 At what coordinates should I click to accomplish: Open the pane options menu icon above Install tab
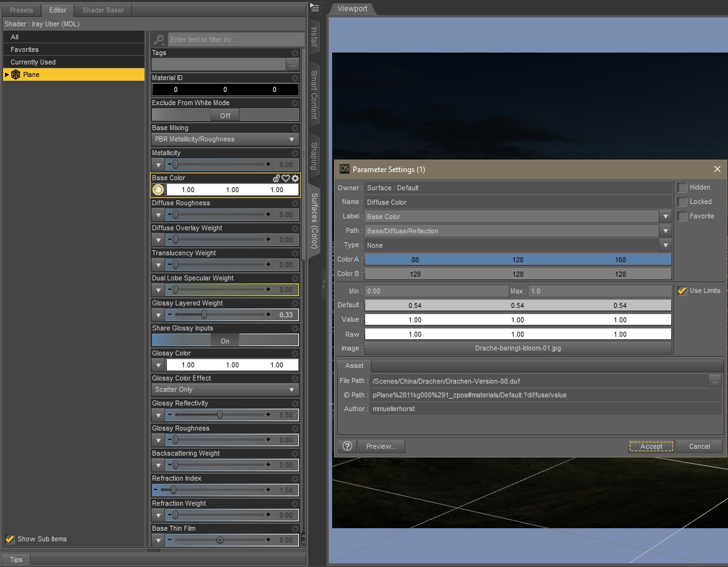coord(315,8)
